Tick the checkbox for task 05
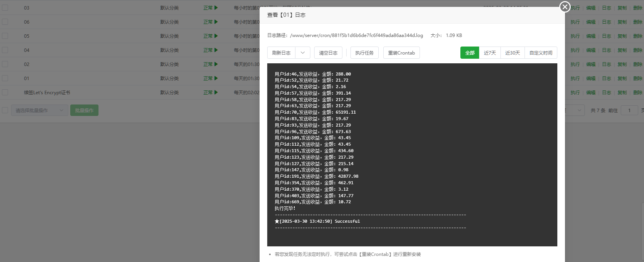The image size is (644, 262). point(5,36)
